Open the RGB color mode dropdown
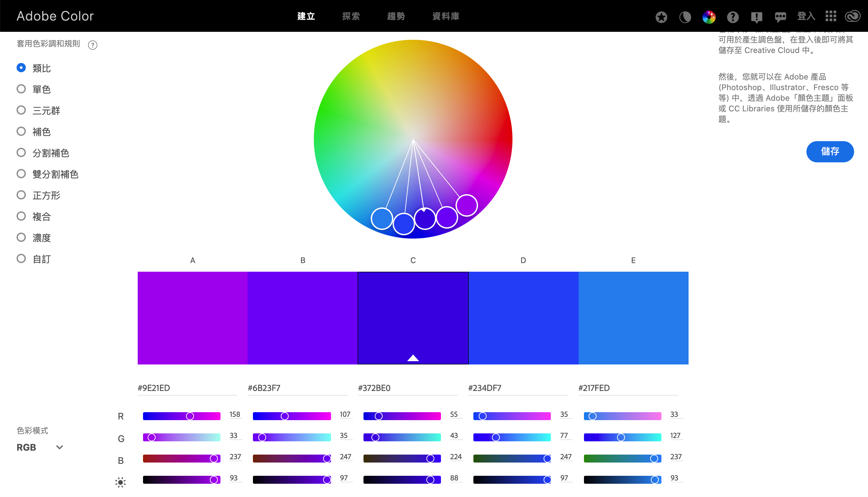This screenshot has width=868, height=497. (x=40, y=447)
